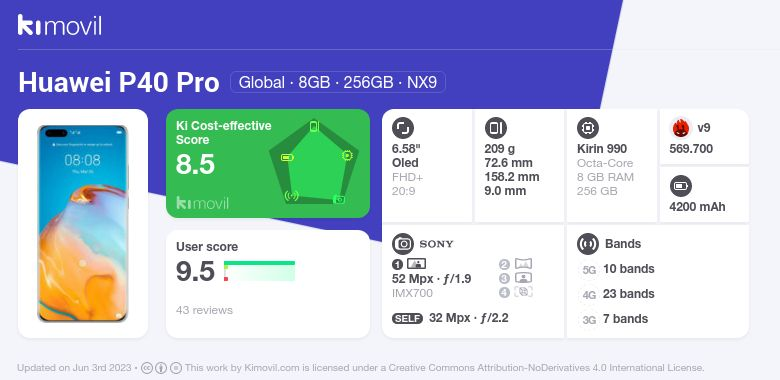Open the 43 reviews link

coord(204,310)
